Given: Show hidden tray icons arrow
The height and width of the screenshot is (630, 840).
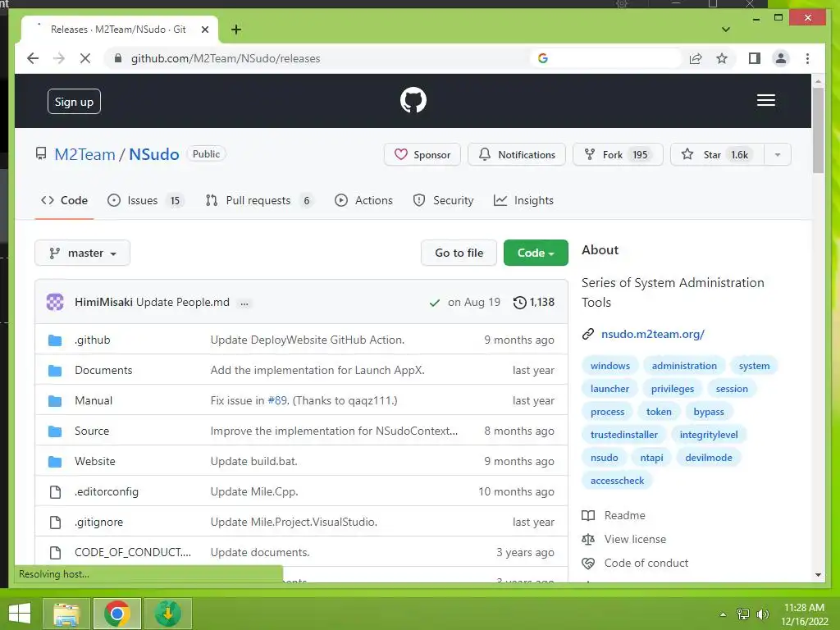Looking at the screenshot, I should [723, 614].
